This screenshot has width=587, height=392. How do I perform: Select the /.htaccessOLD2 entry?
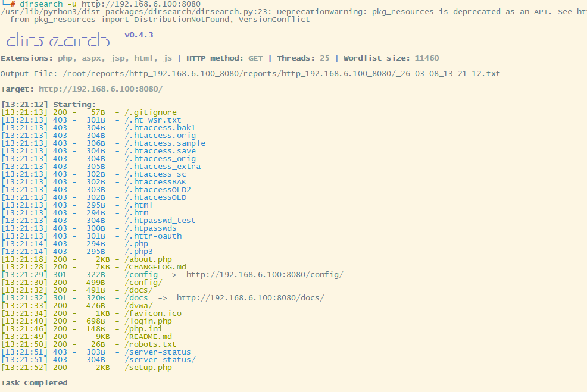(158, 190)
